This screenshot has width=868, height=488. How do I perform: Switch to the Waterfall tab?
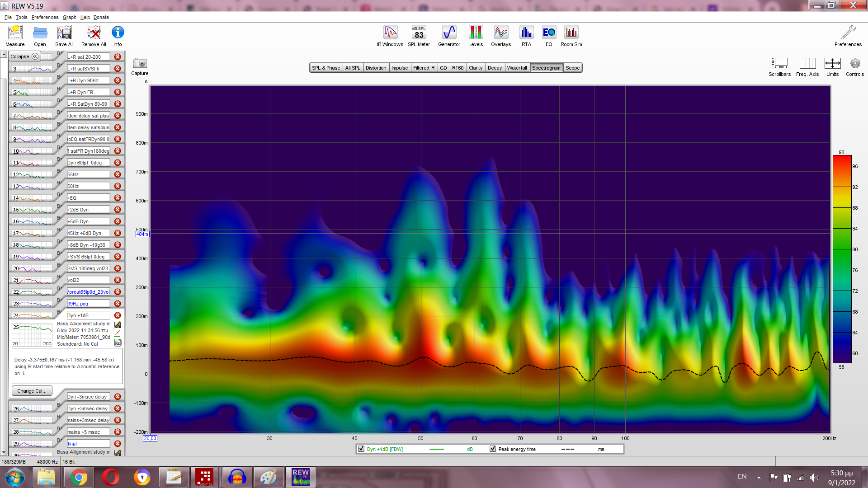pyautogui.click(x=517, y=68)
